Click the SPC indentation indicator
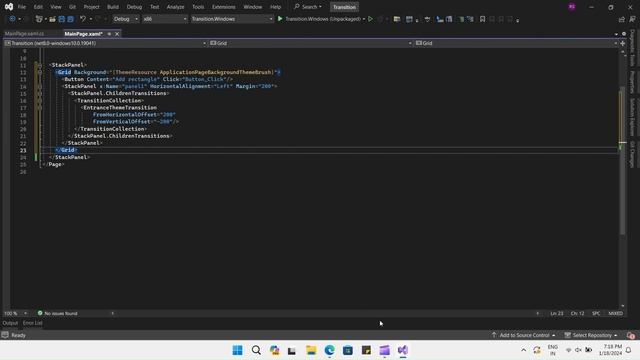 click(596, 313)
